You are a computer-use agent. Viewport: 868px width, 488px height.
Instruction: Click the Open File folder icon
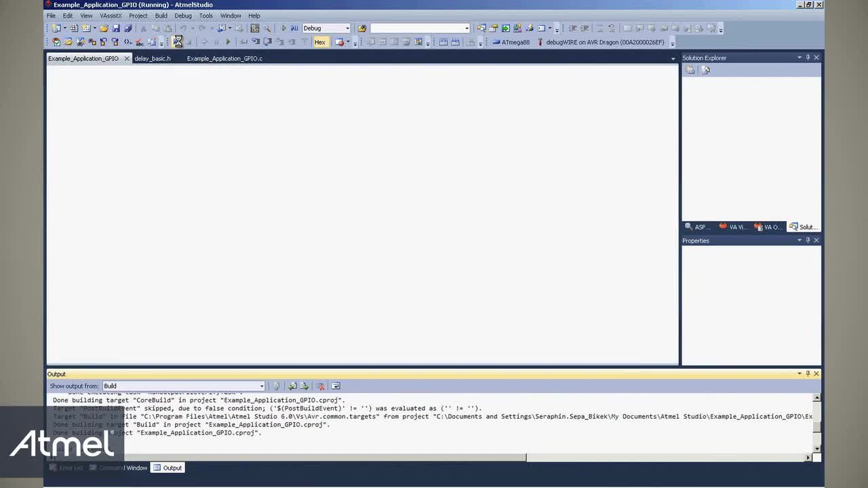[104, 28]
